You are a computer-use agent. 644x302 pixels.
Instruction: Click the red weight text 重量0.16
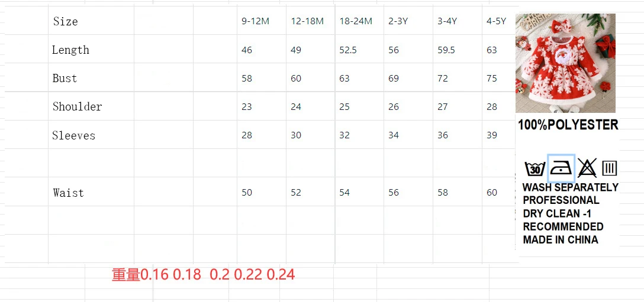140,274
